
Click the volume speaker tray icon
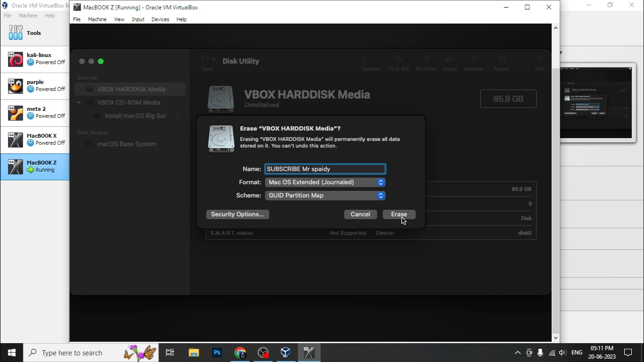pos(562,353)
